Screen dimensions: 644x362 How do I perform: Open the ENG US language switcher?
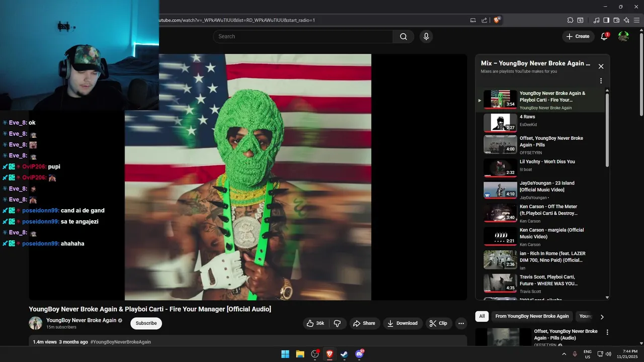pyautogui.click(x=588, y=354)
